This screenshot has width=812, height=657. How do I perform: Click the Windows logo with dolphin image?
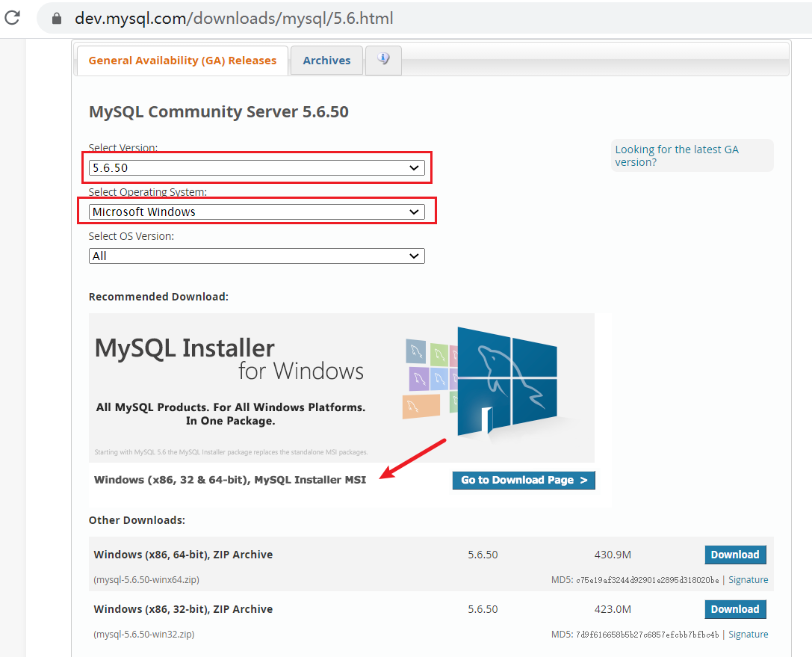pyautogui.click(x=507, y=383)
